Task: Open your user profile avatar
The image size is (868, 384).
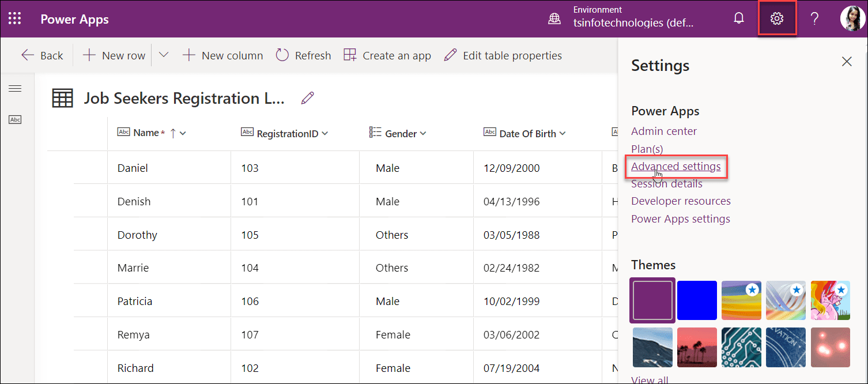Action: 852,18
